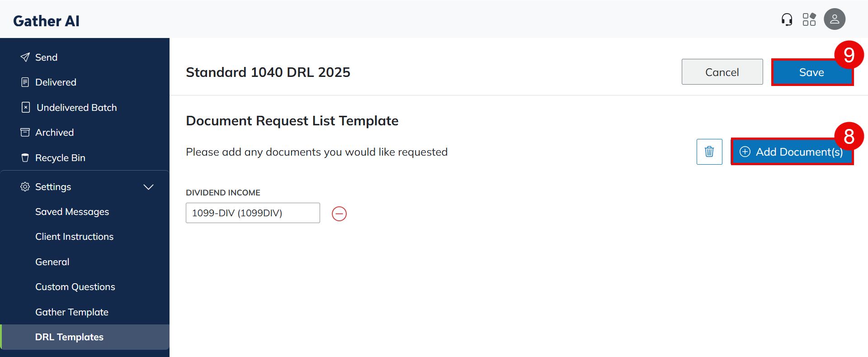This screenshot has width=868, height=357.
Task: Select Saved Messages under Settings
Action: click(x=72, y=212)
